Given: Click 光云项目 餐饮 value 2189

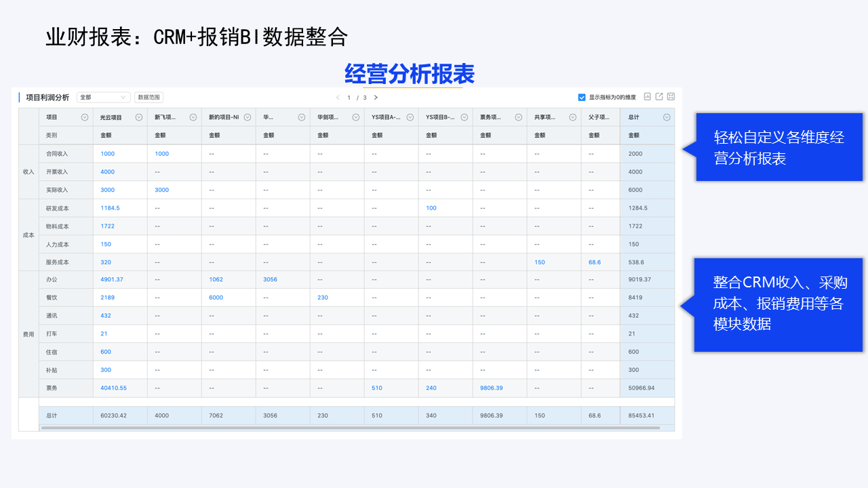Looking at the screenshot, I should 107,298.
